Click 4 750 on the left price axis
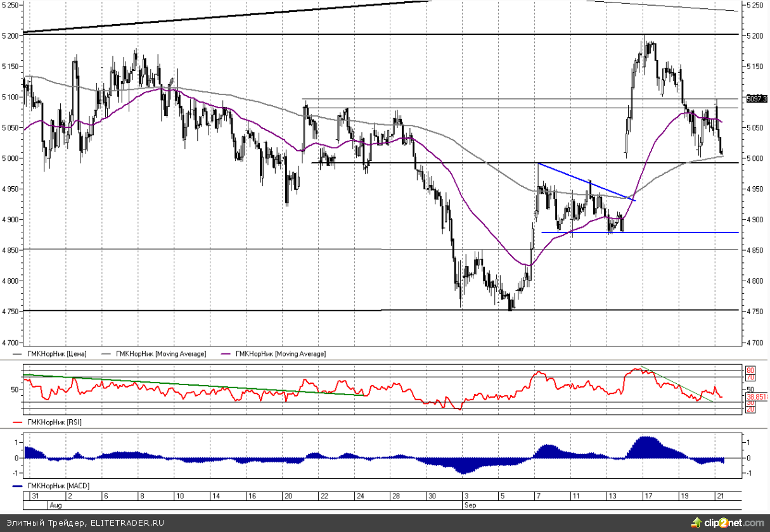This screenshot has height=532, width=770. click(11, 312)
